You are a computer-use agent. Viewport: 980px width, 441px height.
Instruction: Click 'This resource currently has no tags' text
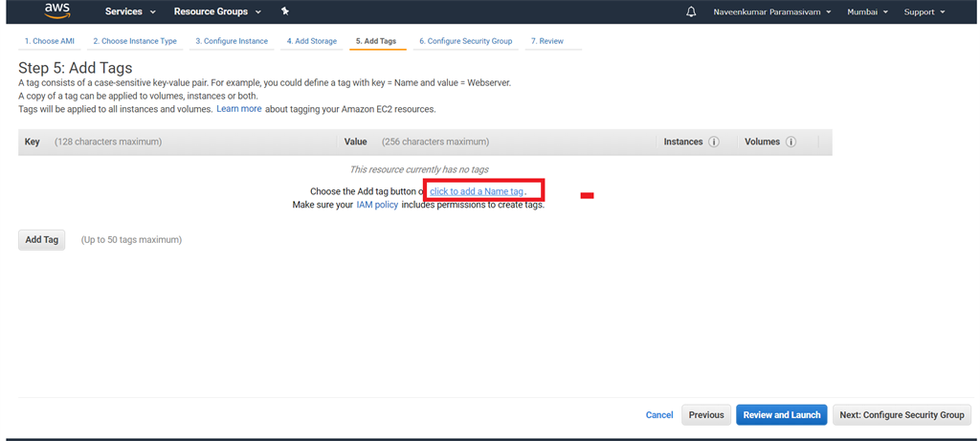click(419, 169)
